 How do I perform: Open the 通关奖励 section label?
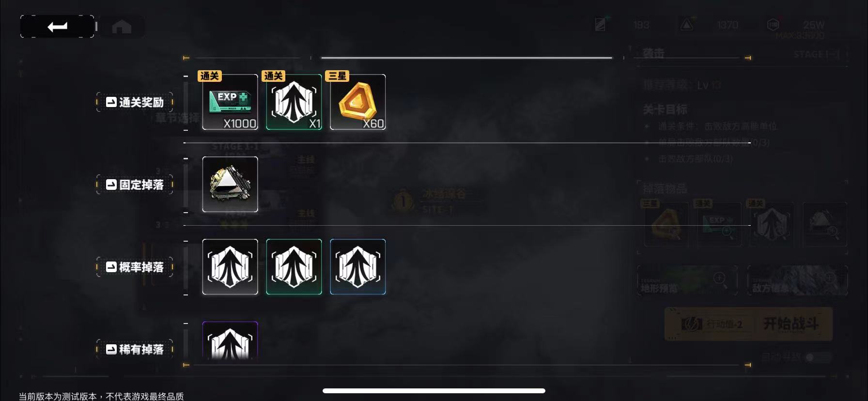tap(135, 102)
